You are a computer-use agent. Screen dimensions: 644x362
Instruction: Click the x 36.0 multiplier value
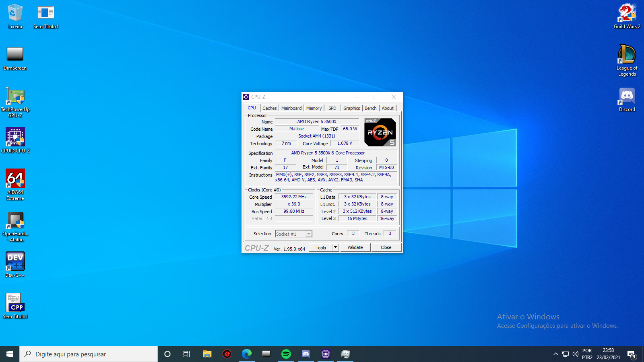pos(294,204)
